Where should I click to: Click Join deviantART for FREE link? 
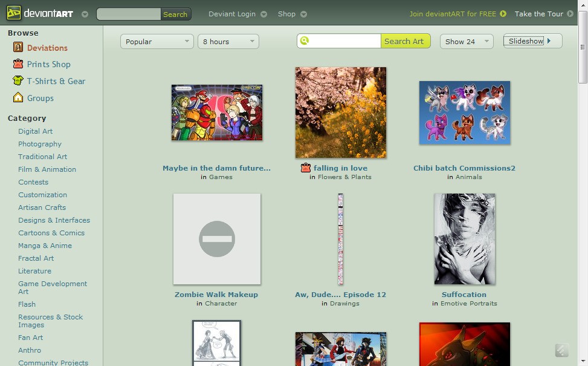(x=453, y=14)
